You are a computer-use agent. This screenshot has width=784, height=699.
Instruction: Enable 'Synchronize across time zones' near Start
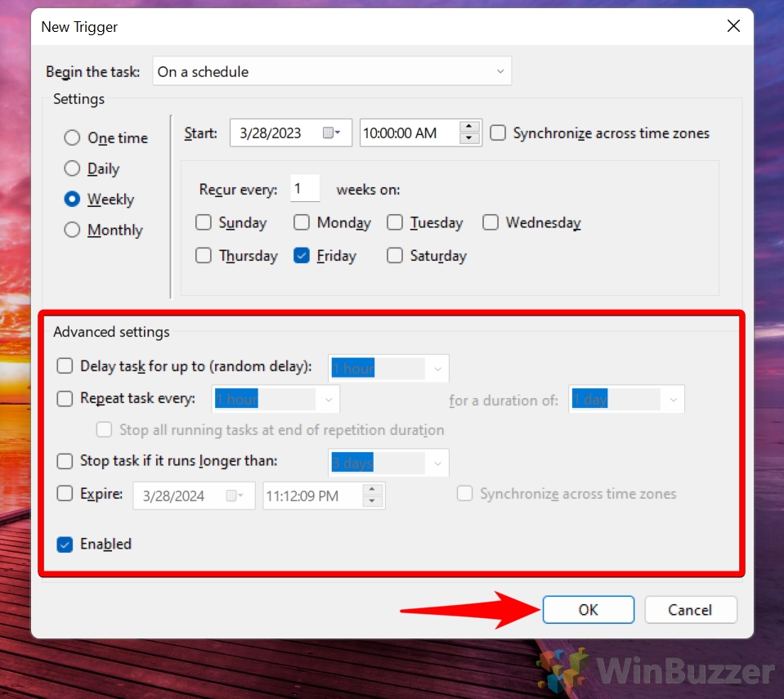coord(498,132)
